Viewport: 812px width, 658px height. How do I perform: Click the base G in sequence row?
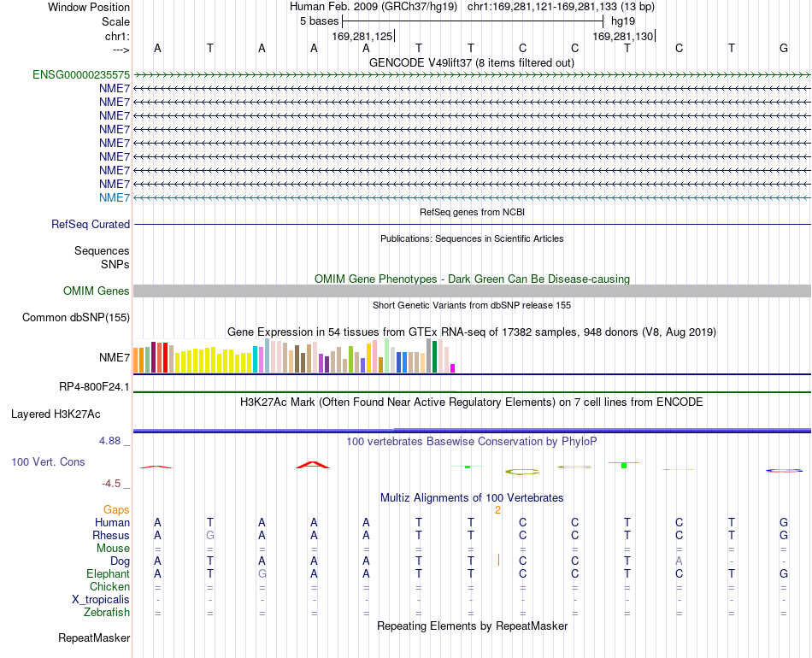pos(784,48)
